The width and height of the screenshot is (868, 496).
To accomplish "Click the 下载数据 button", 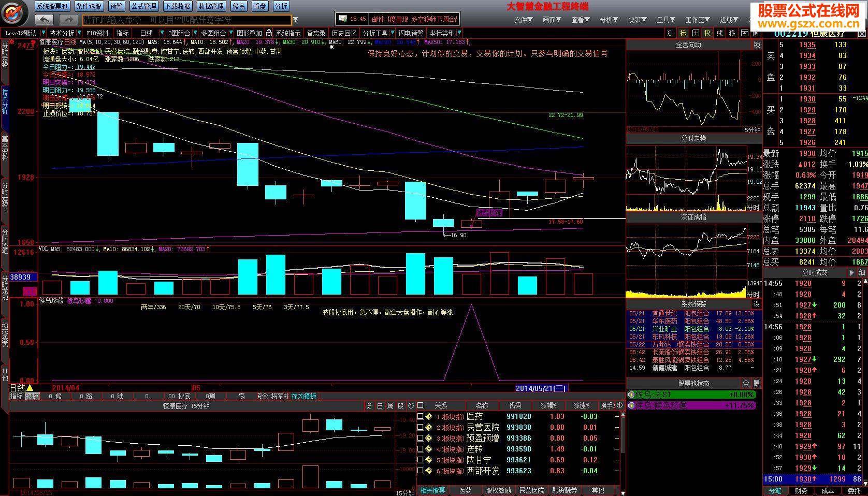I will coord(178,6).
